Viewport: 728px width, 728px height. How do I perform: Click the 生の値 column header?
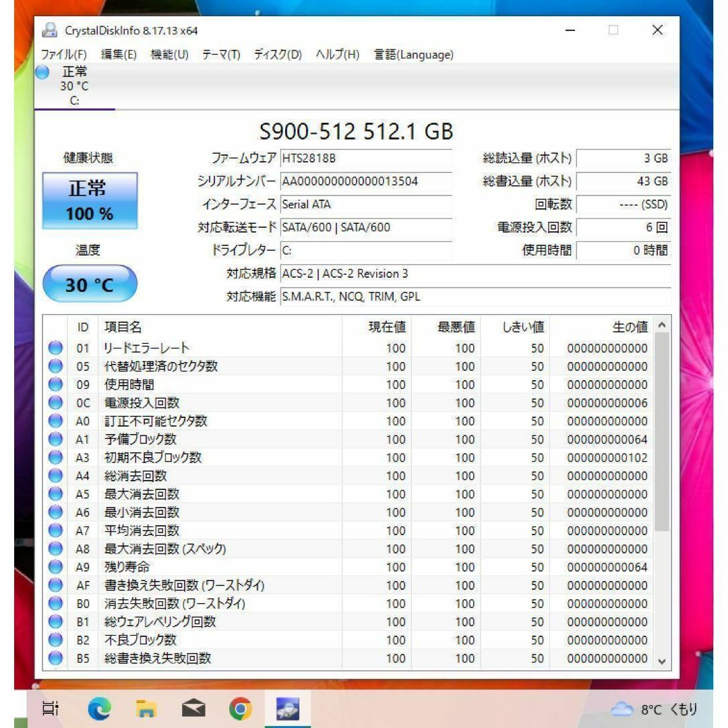click(602, 328)
